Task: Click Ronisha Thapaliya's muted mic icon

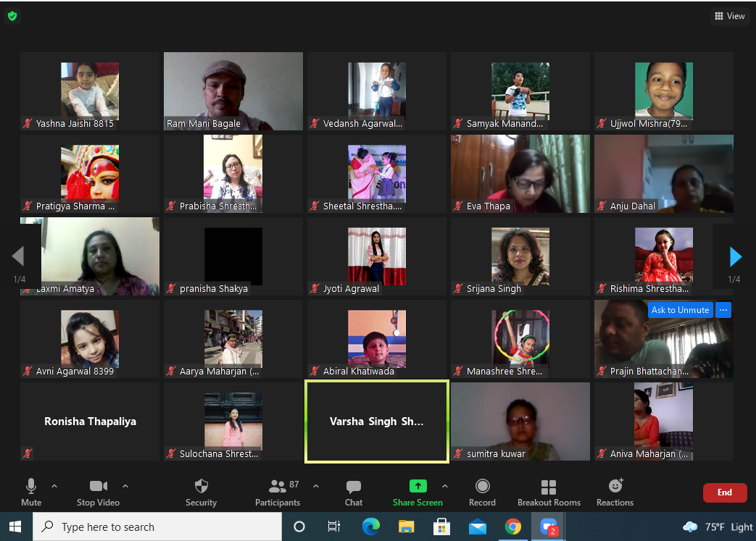Action: click(x=28, y=453)
